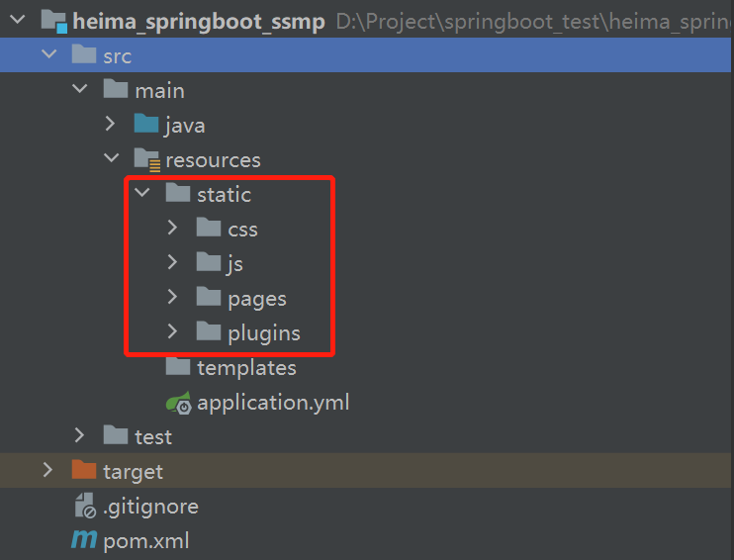Expand the pages folder chevron
Image resolution: width=734 pixels, height=560 pixels.
pyautogui.click(x=173, y=297)
